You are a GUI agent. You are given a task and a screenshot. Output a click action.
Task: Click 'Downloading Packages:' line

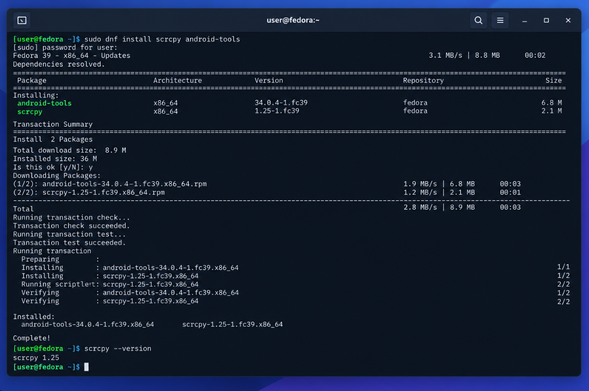tap(57, 175)
